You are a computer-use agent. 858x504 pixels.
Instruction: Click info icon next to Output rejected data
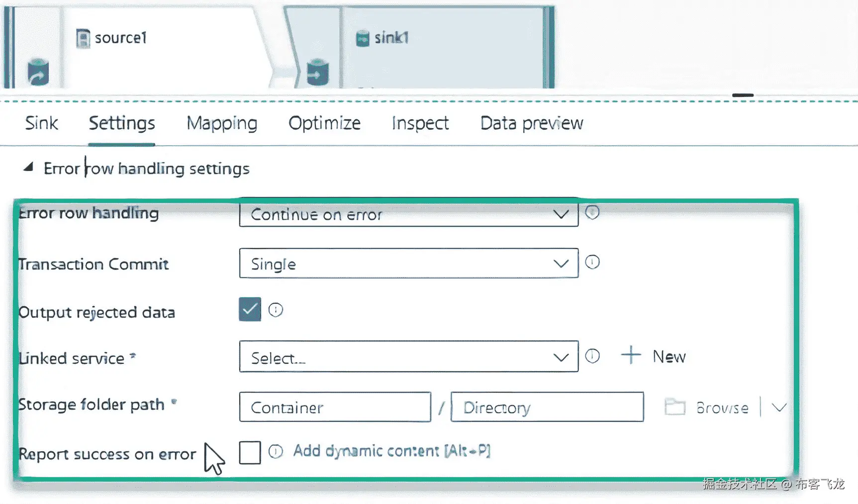coord(276,310)
